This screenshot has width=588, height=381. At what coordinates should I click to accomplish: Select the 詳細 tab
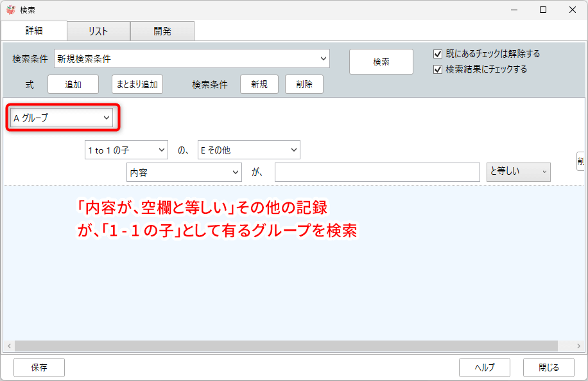(33, 31)
